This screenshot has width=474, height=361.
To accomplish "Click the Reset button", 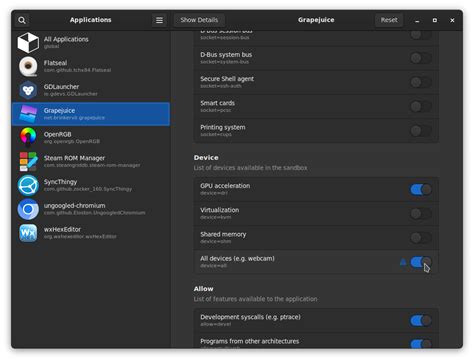I will click(x=389, y=20).
